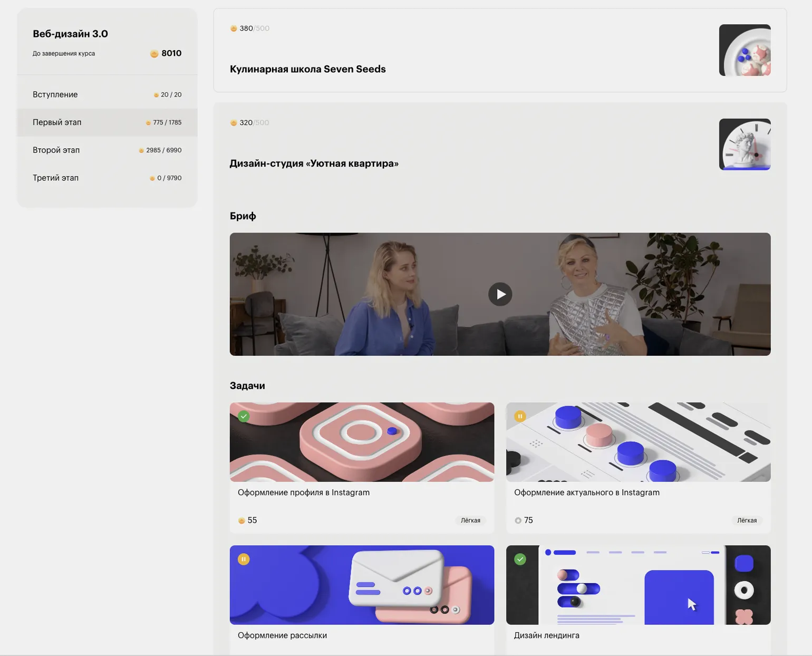Screen dimensions: 812x656
Task: Collapse Дизайн-студия «Уютная квартира» project
Action: click(314, 163)
